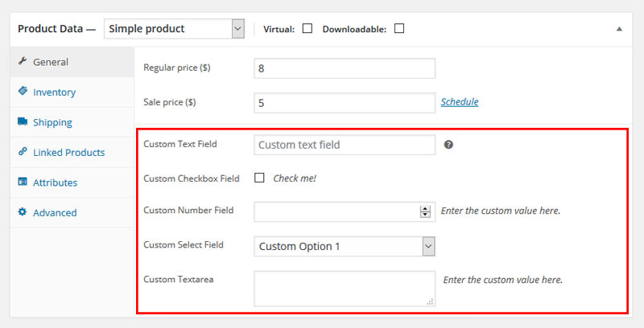Click the Inventory tag icon
This screenshot has height=328, width=644.
[23, 91]
